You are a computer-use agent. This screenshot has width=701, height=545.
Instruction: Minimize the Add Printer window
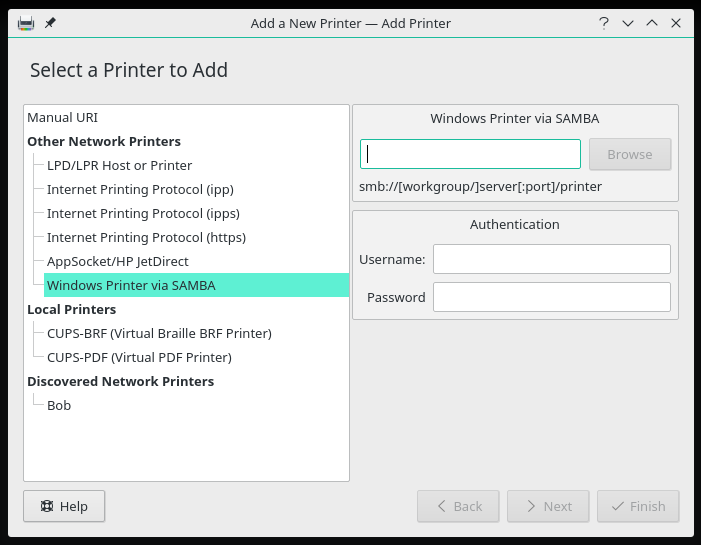[x=628, y=23]
